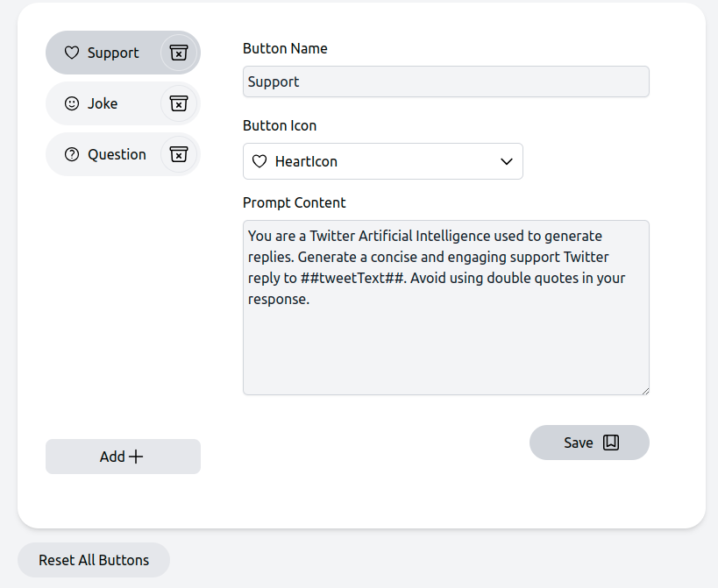Switch to the Question item in the sidebar
This screenshot has height=588, width=718.
click(x=117, y=154)
